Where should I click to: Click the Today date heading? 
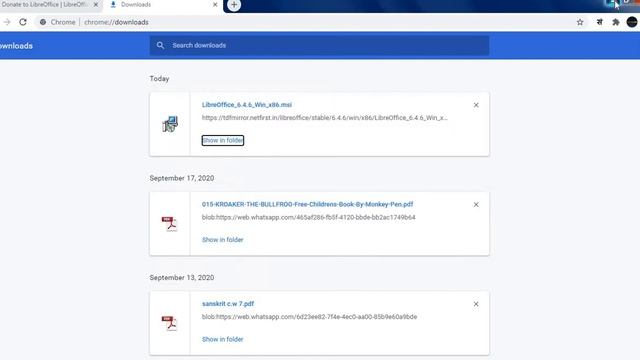pyautogui.click(x=159, y=79)
